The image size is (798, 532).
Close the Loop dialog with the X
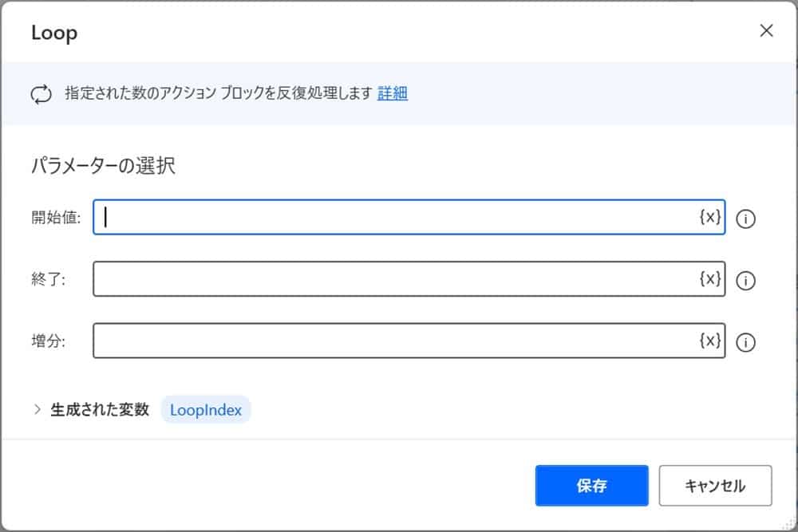point(766,31)
